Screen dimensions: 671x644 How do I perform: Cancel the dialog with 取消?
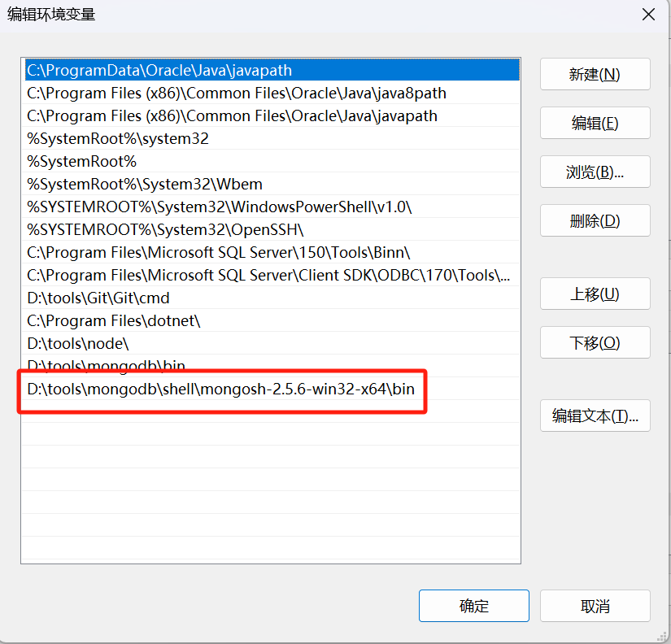[595, 606]
